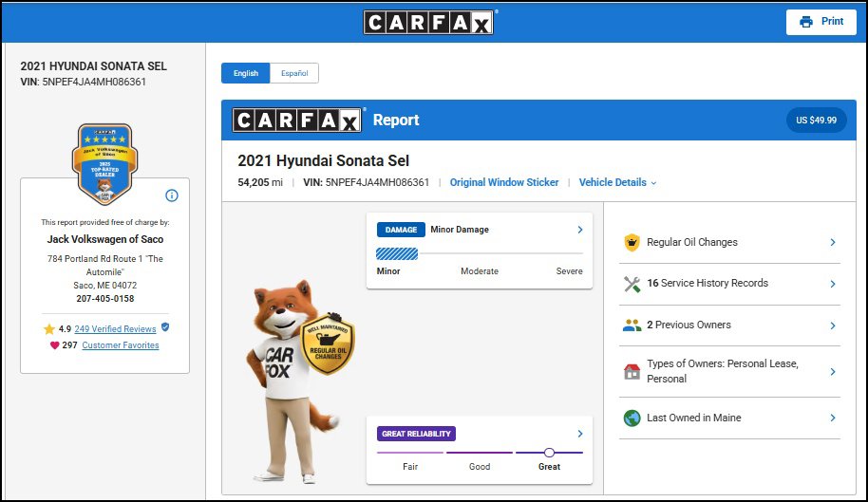Click the 4.9 rating value
The width and height of the screenshot is (868, 502).
click(x=65, y=329)
